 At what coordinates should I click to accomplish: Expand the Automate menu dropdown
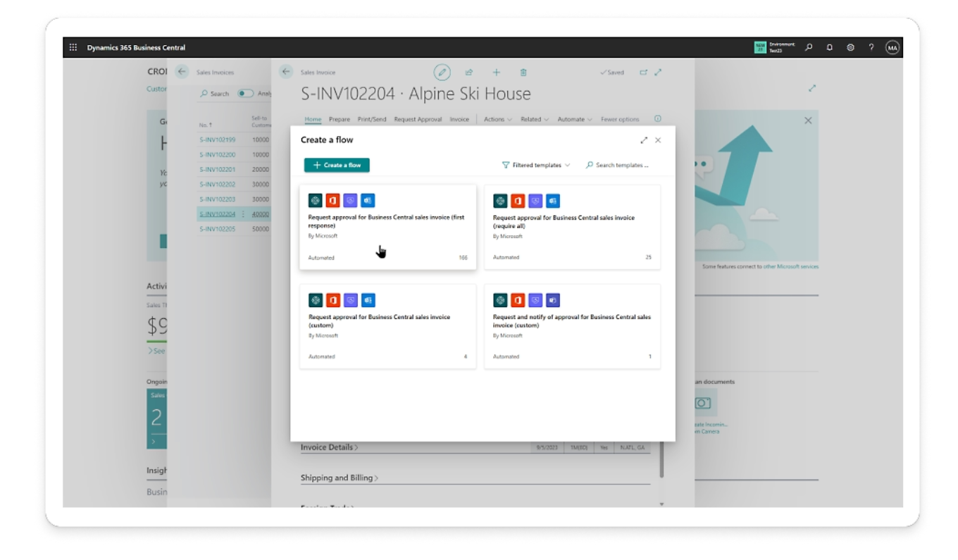point(575,119)
